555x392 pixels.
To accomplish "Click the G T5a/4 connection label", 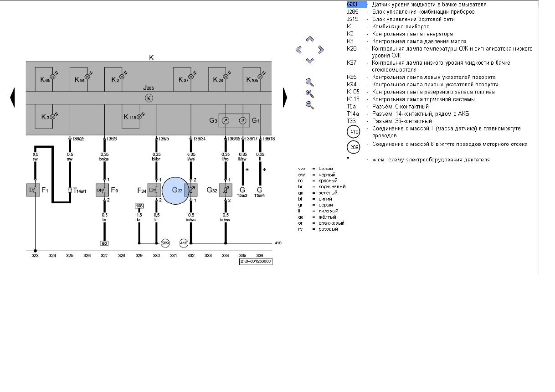I will (x=260, y=191).
